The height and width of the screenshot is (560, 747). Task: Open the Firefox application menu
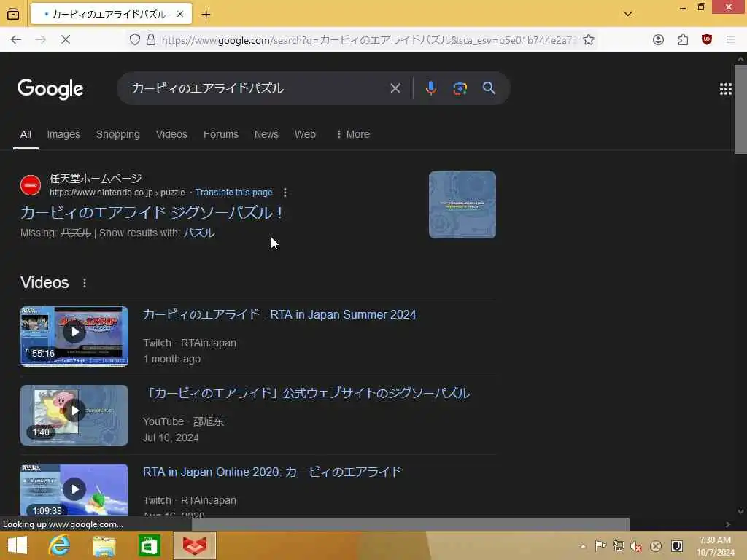(731, 39)
